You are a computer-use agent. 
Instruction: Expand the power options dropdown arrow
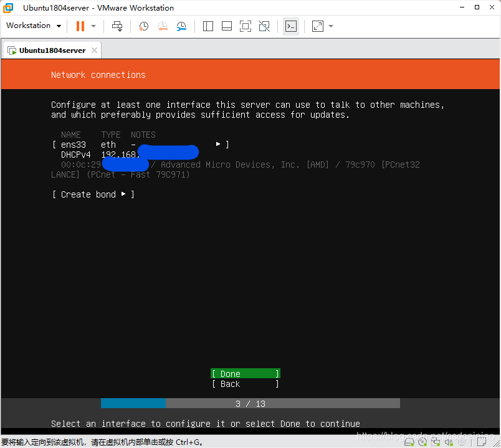[93, 26]
